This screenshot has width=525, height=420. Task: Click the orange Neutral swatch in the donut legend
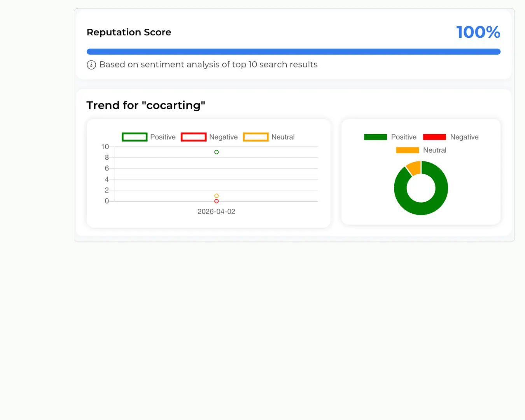[407, 150]
